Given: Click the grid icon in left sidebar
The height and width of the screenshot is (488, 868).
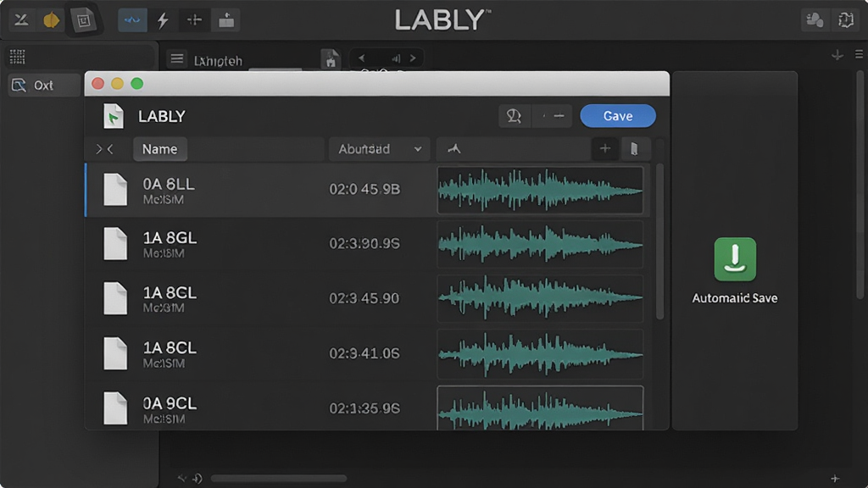Looking at the screenshot, I should tap(17, 57).
